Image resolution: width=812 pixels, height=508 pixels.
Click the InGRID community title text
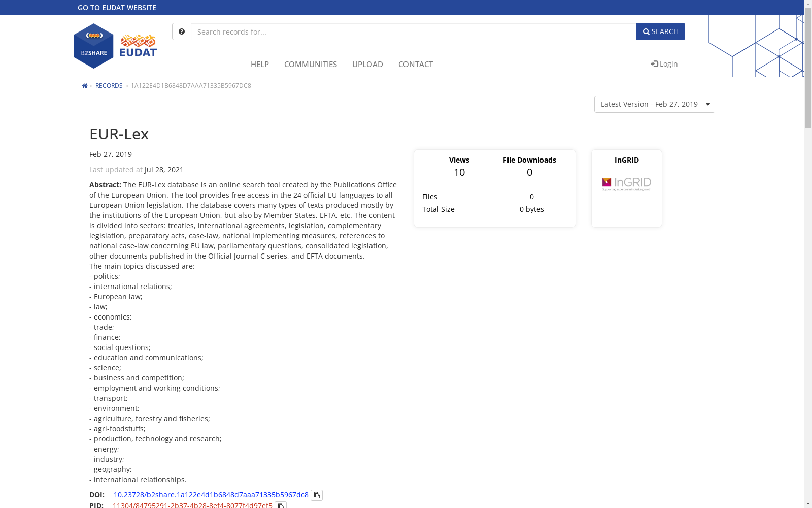click(x=627, y=160)
